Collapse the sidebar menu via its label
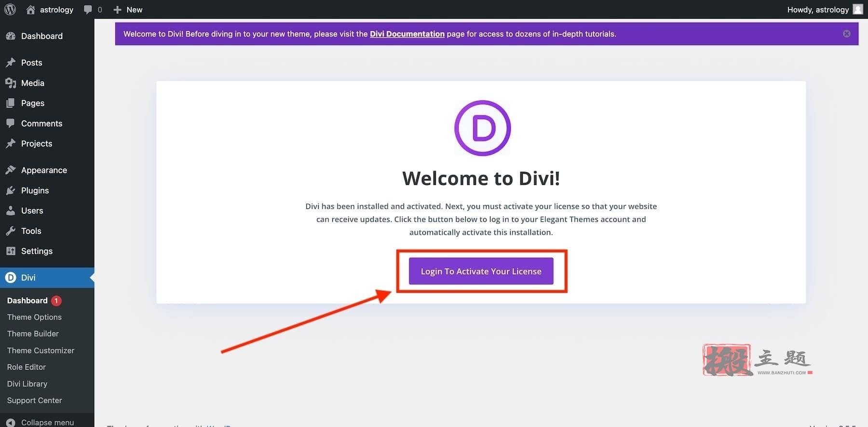Image resolution: width=868 pixels, height=427 pixels. click(x=47, y=422)
